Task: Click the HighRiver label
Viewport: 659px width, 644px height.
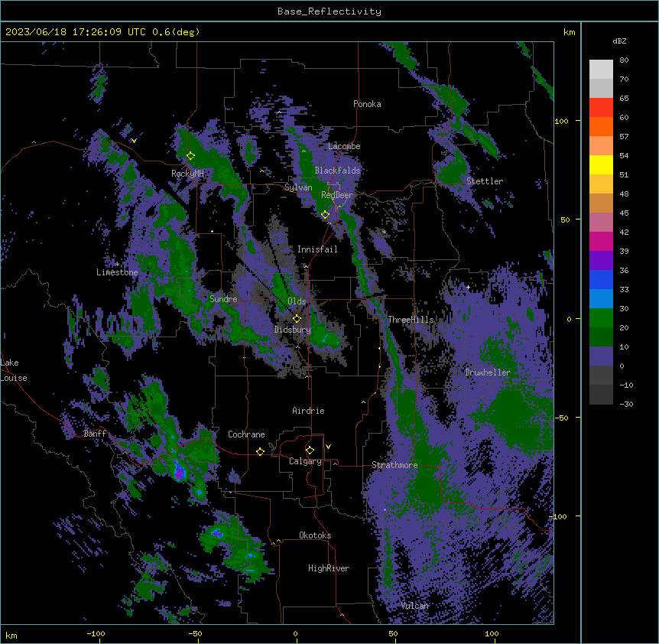Action: 329,568
